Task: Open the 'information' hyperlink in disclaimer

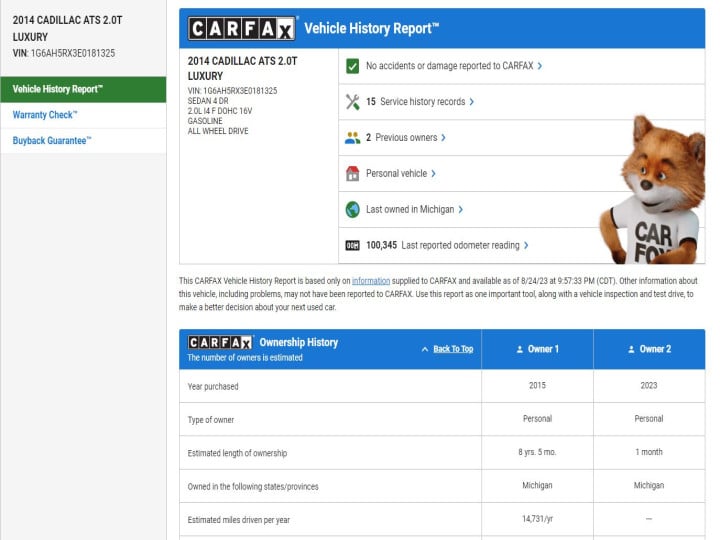Action: point(371,281)
